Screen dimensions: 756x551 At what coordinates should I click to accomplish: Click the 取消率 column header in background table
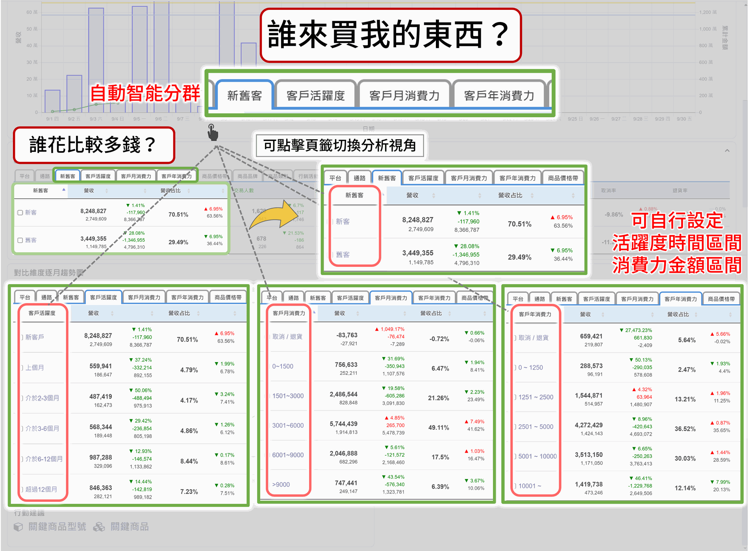click(608, 190)
